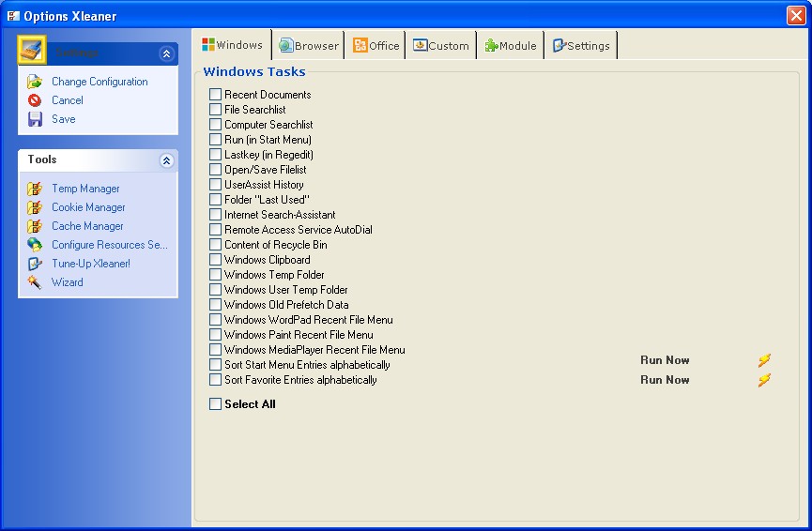This screenshot has height=531, width=812.
Task: Enable Windows Clipboard checkbox
Action: (x=215, y=259)
